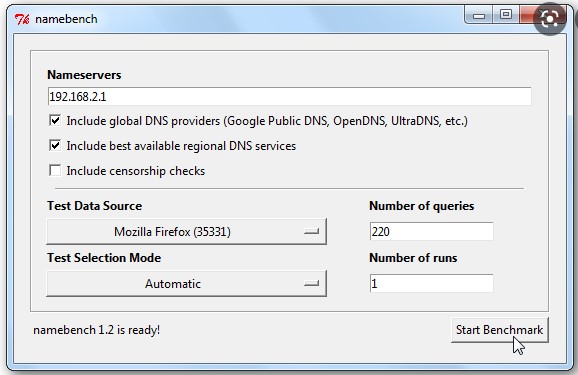Click the Test Data Source label
This screenshot has height=375, width=578.
[94, 206]
